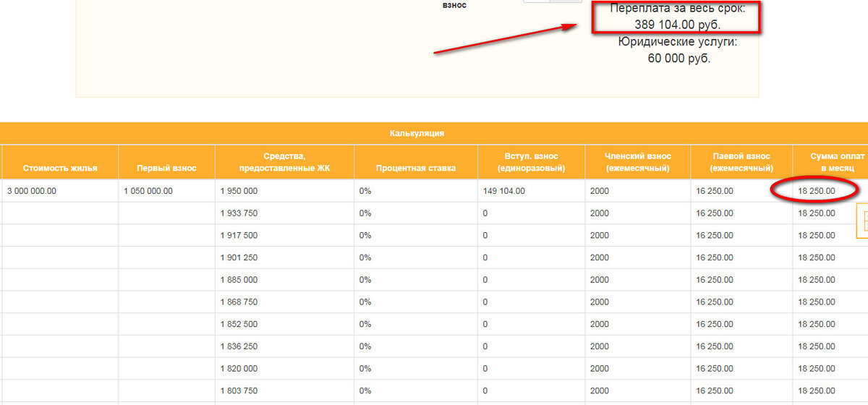Click the 1 901 250 funds cell
This screenshot has height=405, width=868.
[x=284, y=258]
